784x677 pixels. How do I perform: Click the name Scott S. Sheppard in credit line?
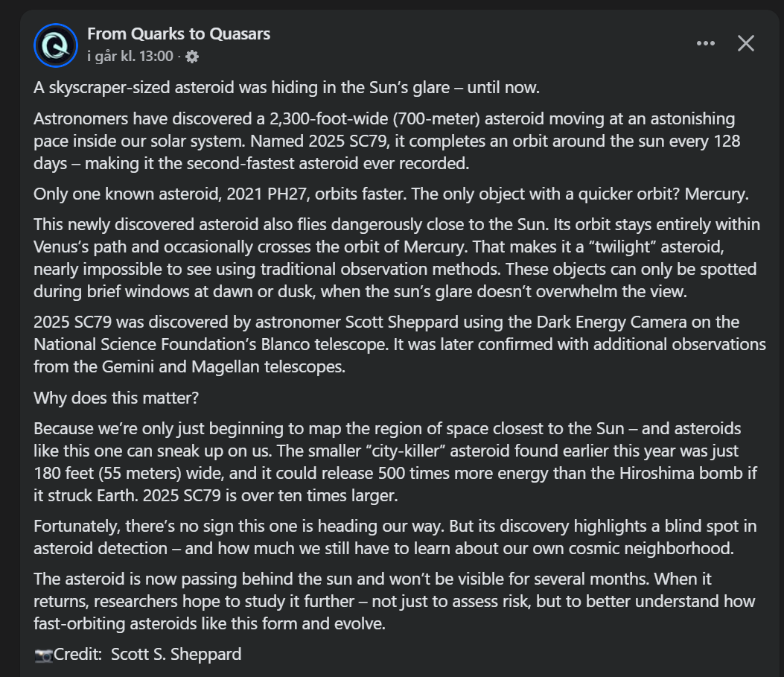[x=176, y=655]
